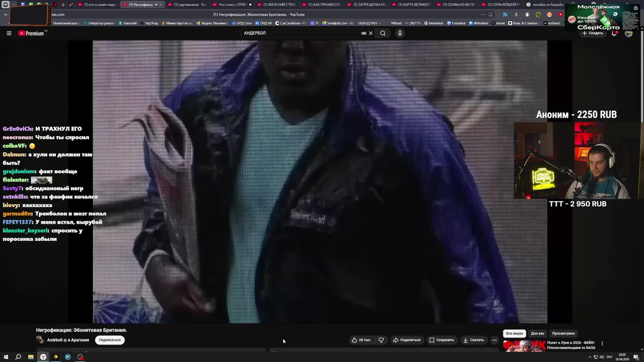
Task: Open the ОРД Ozon bookmark
Action: coord(242,23)
